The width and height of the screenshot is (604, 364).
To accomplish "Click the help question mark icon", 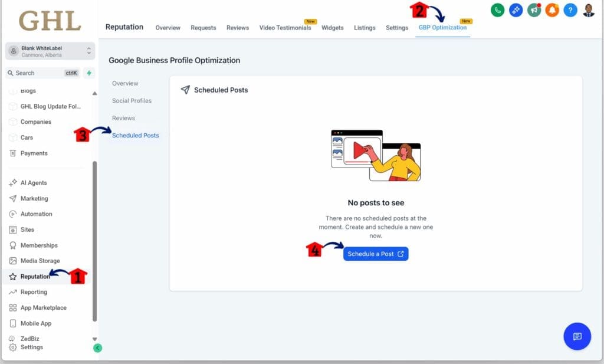I will click(570, 10).
